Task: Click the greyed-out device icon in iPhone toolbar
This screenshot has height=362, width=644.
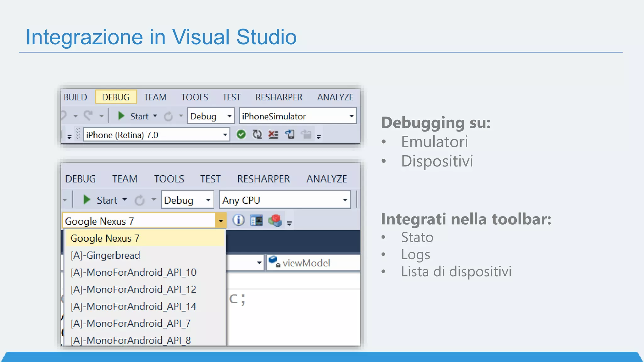Action: click(306, 134)
